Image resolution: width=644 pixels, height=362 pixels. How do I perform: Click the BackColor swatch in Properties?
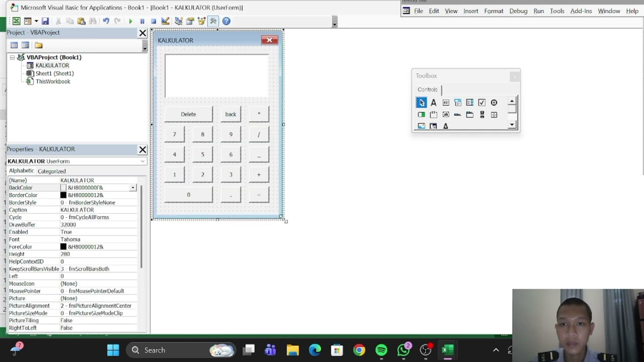[x=63, y=188]
